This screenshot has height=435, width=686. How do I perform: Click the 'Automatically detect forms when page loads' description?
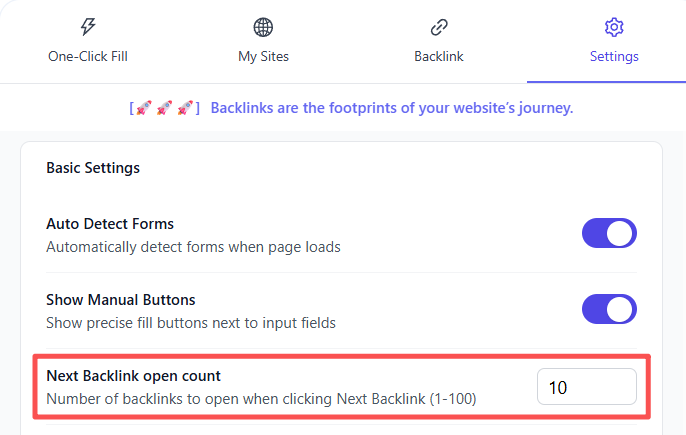[x=193, y=246]
